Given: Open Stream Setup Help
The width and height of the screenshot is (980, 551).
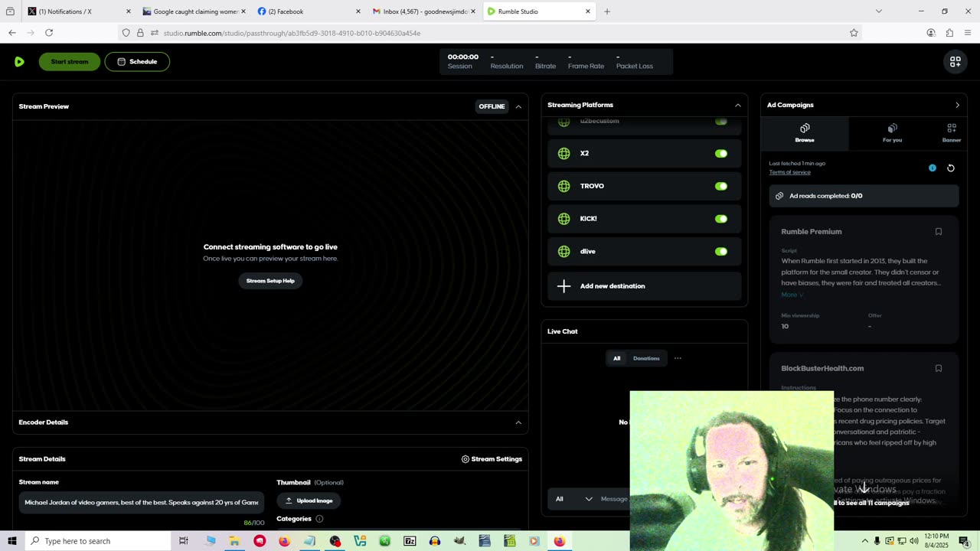Looking at the screenshot, I should pyautogui.click(x=270, y=281).
